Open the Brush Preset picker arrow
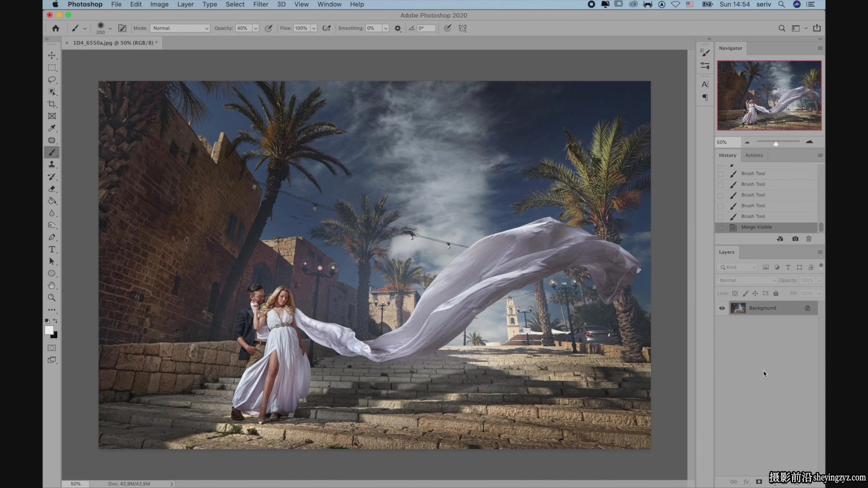Screen dimensions: 868x488 coord(110,28)
